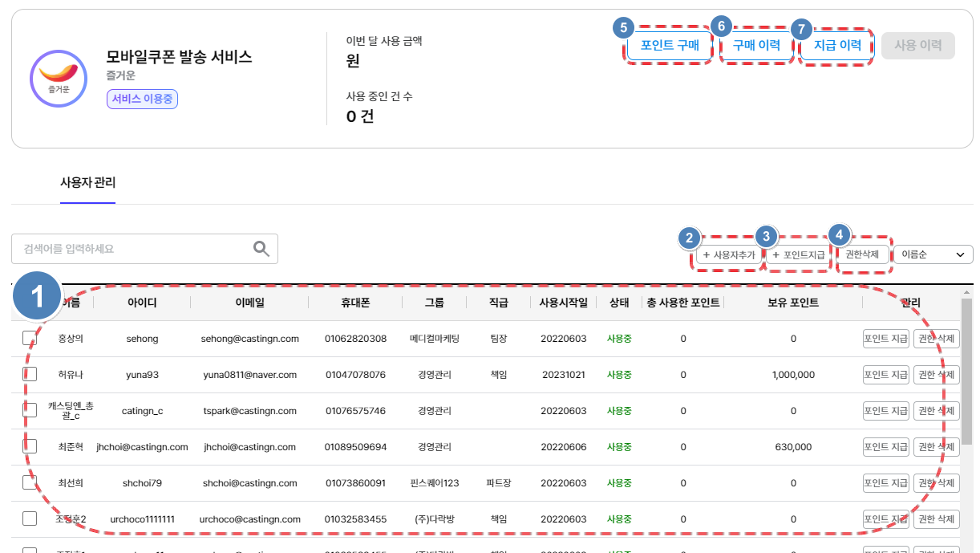This screenshot has width=980, height=553.
Task: Add a user with + 사용자추가
Action: tap(729, 255)
